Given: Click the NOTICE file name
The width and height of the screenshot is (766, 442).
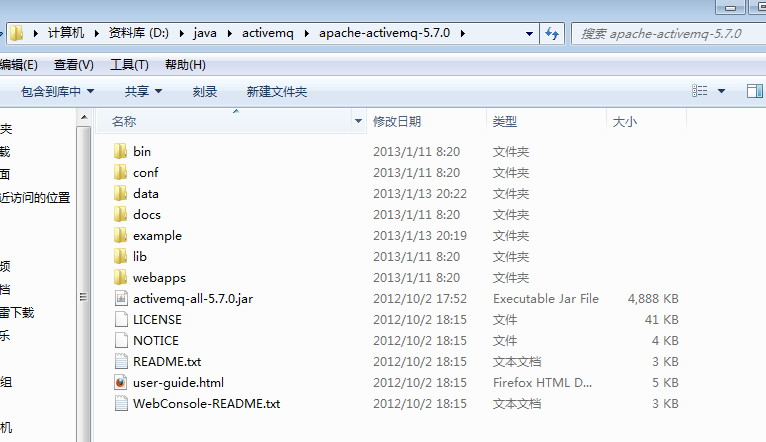Looking at the screenshot, I should coord(156,340).
